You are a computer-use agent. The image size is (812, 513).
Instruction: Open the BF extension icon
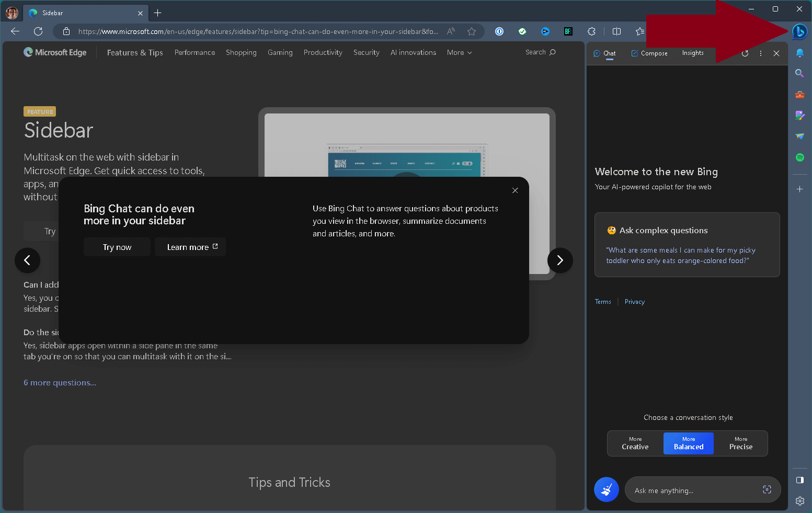568,31
